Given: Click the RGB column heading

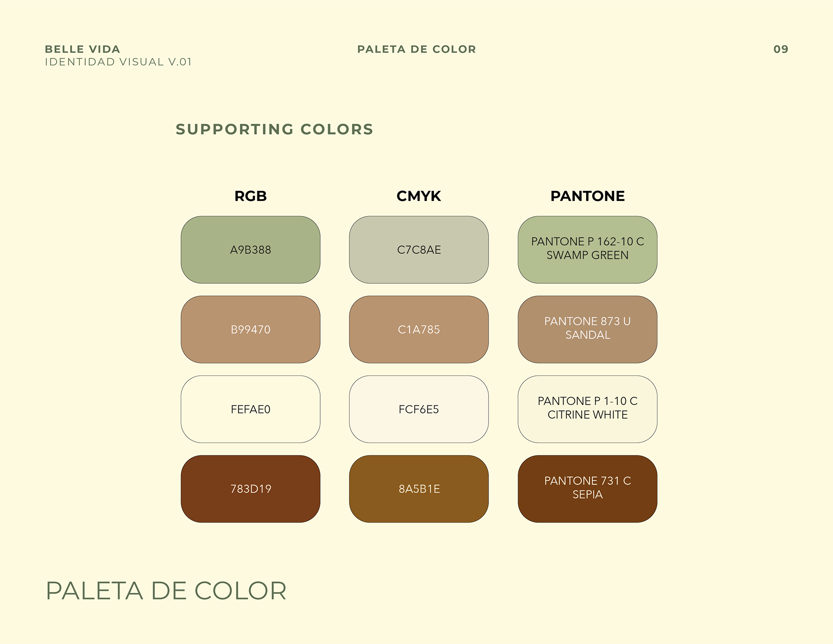Looking at the screenshot, I should [x=250, y=196].
